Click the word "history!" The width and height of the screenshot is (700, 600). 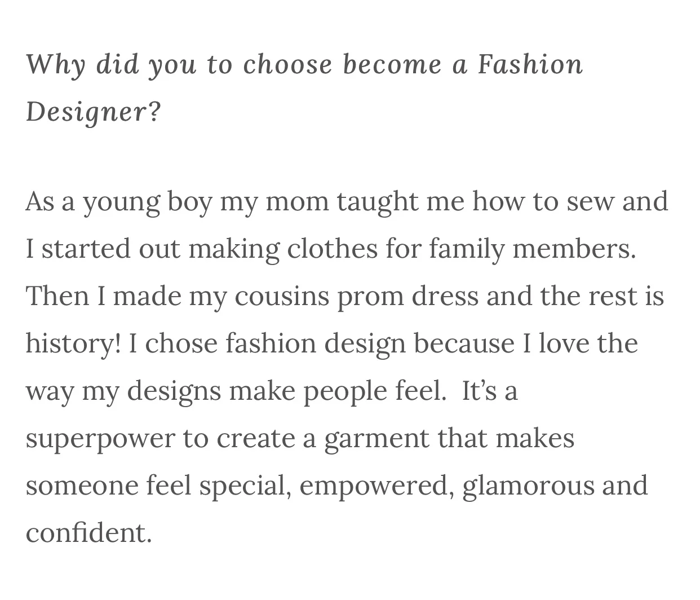[x=73, y=344]
